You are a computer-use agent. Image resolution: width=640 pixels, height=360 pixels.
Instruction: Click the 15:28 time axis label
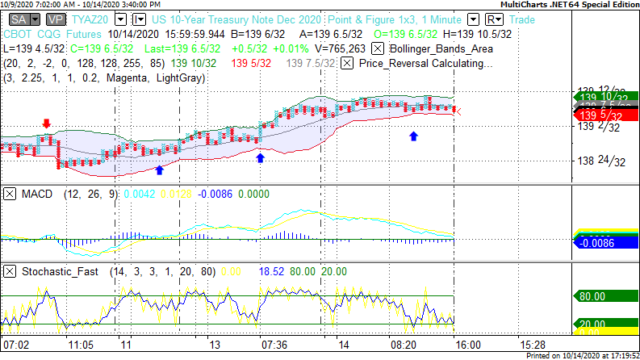533,345
